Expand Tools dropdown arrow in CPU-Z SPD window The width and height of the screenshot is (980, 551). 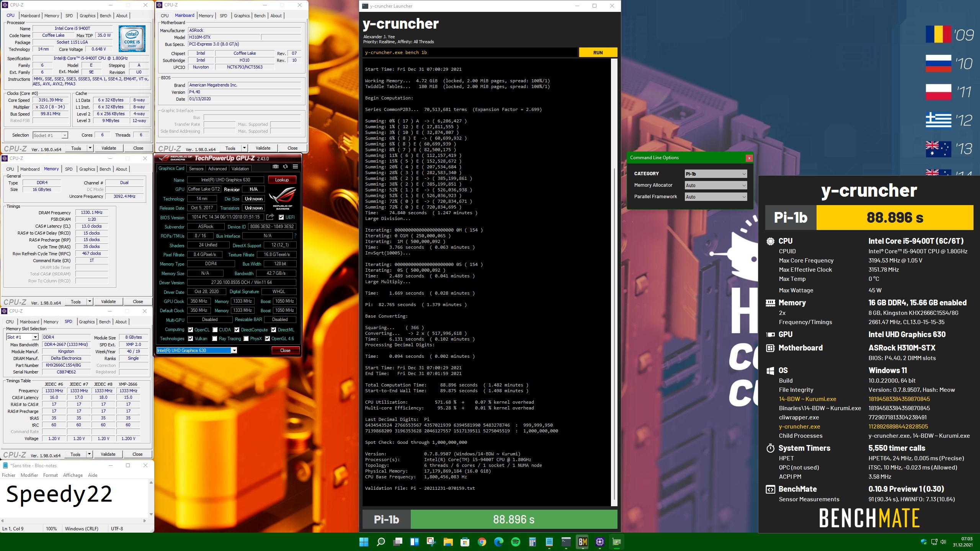89,454
